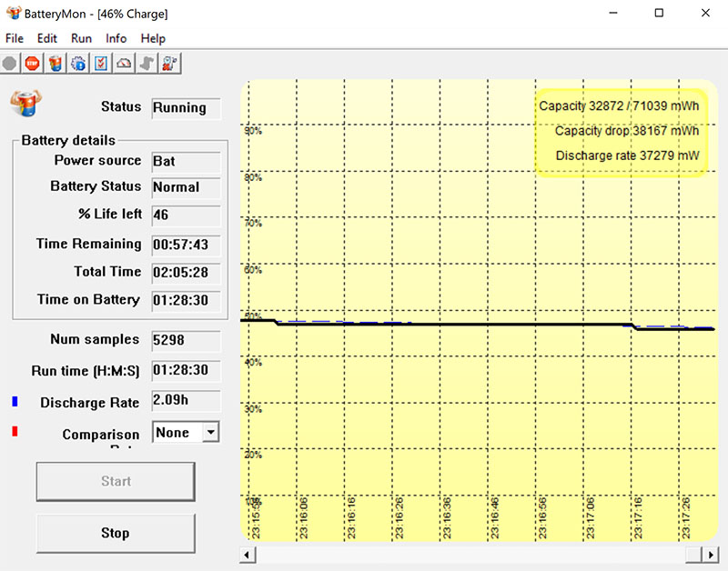This screenshot has height=571, width=728.
Task: Click the last toolbar icon with red X
Action: coord(169,64)
